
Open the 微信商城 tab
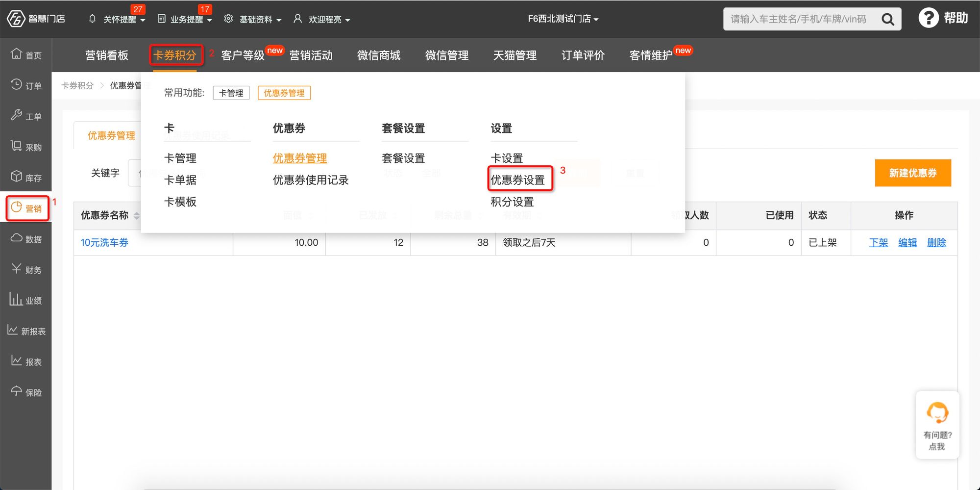tap(379, 55)
